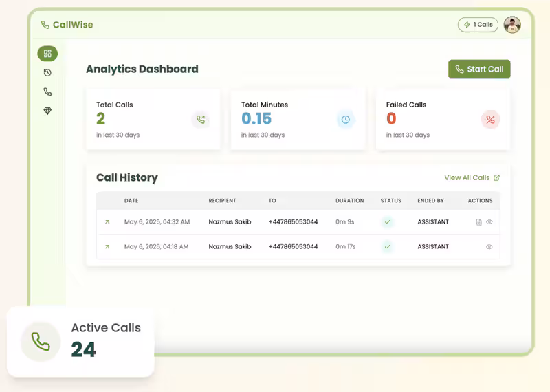Image resolution: width=550 pixels, height=392 pixels.
Task: Click the phone number in the 0m 9s row
Action: click(x=294, y=222)
